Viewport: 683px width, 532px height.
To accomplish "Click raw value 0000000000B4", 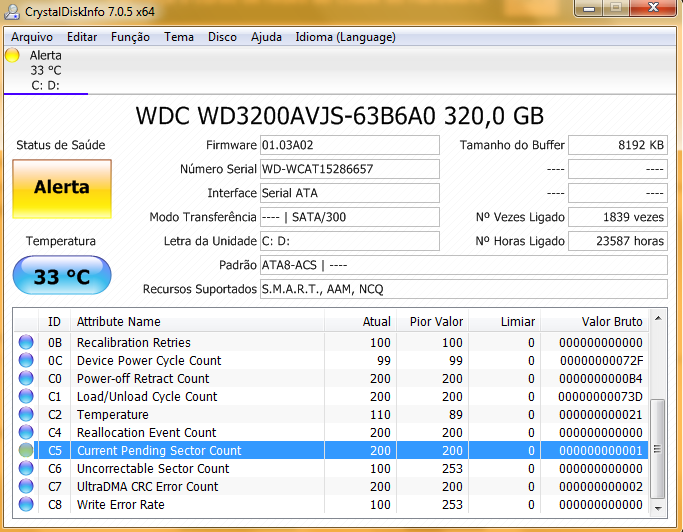I will point(601,378).
